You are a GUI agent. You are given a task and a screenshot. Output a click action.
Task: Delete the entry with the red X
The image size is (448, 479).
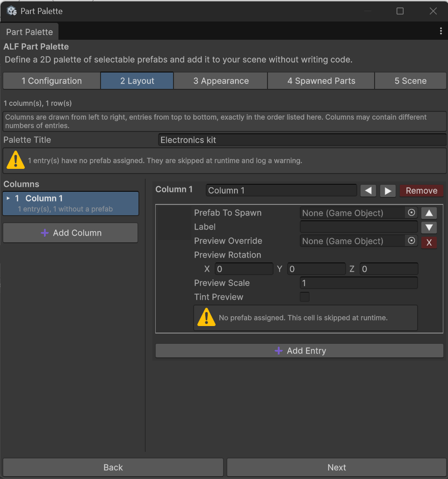(429, 243)
